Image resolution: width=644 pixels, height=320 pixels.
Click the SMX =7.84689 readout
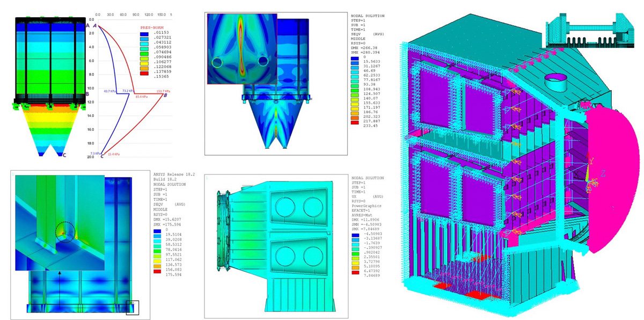366,229
